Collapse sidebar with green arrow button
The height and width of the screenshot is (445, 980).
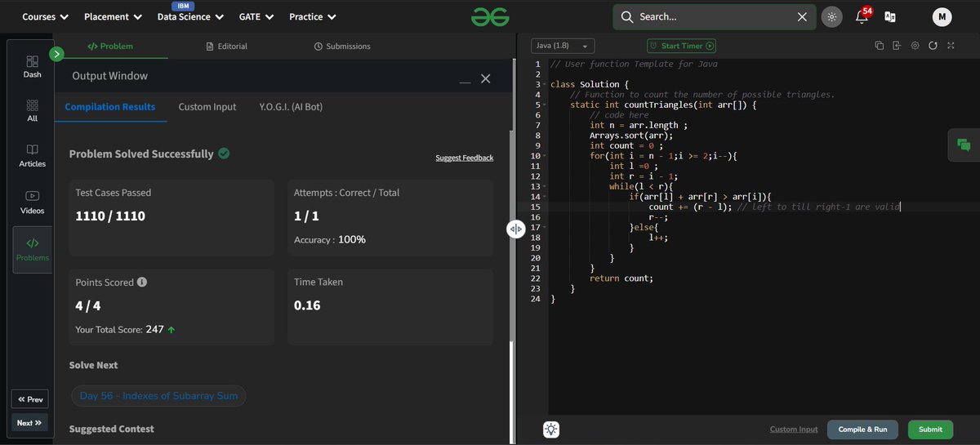click(56, 54)
